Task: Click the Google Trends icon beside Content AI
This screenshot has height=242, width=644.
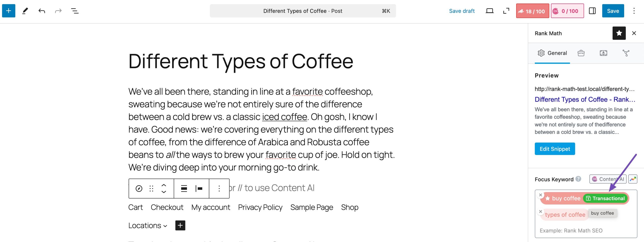Action: 633,179
